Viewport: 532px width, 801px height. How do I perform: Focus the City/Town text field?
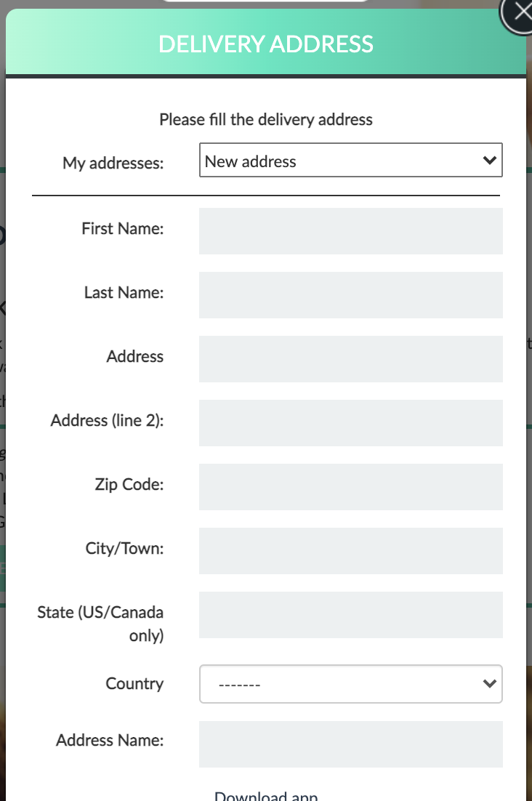351,551
